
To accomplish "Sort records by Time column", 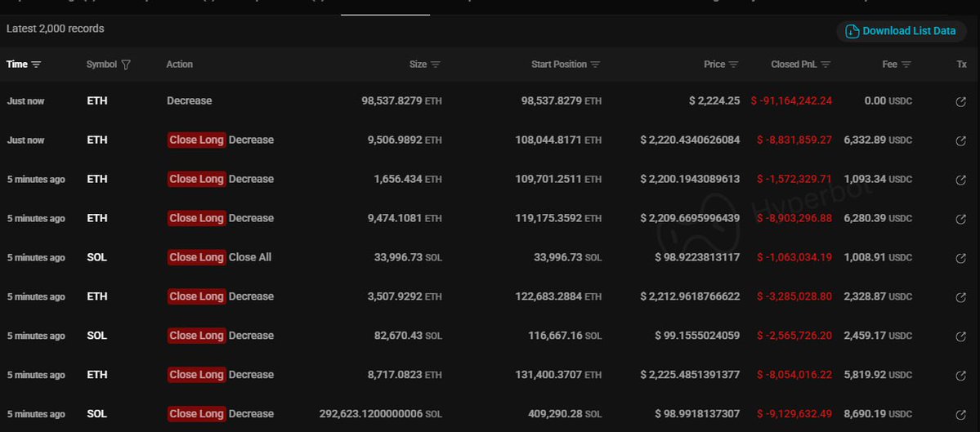I will pyautogui.click(x=25, y=65).
